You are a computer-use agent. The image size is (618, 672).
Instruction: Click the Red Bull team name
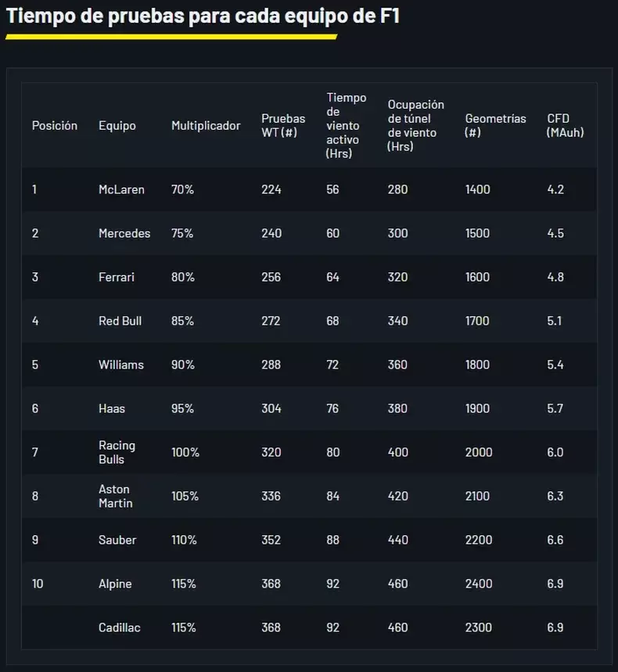coord(120,321)
